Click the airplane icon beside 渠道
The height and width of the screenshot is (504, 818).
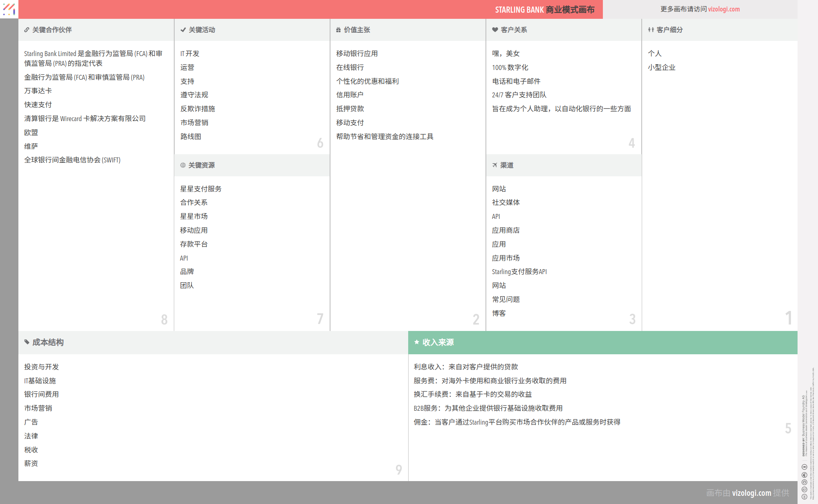click(x=495, y=165)
